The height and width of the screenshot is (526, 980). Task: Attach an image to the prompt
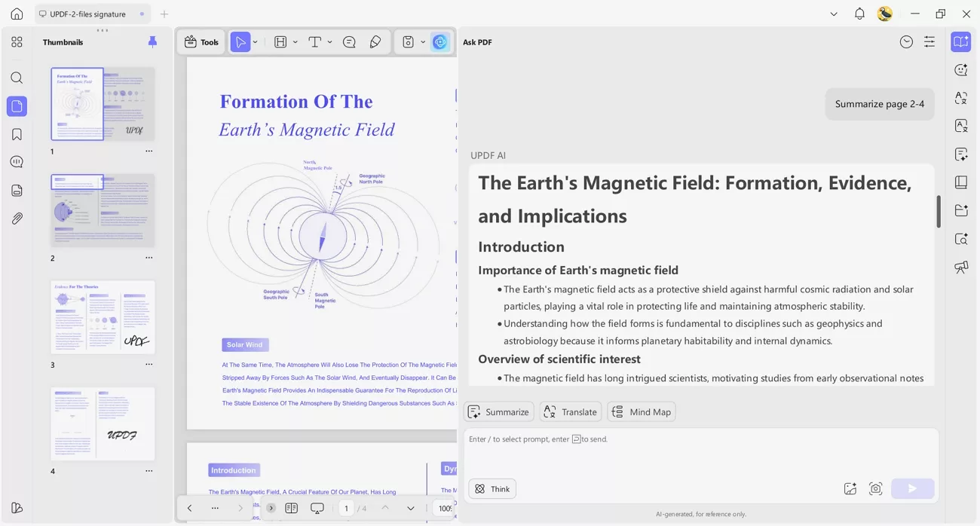(x=850, y=489)
